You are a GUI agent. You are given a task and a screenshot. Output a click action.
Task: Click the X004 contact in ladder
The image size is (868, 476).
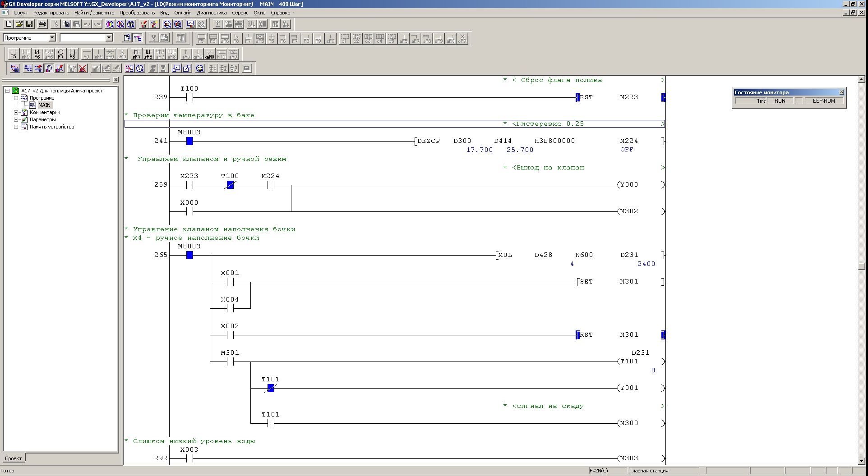click(x=230, y=308)
